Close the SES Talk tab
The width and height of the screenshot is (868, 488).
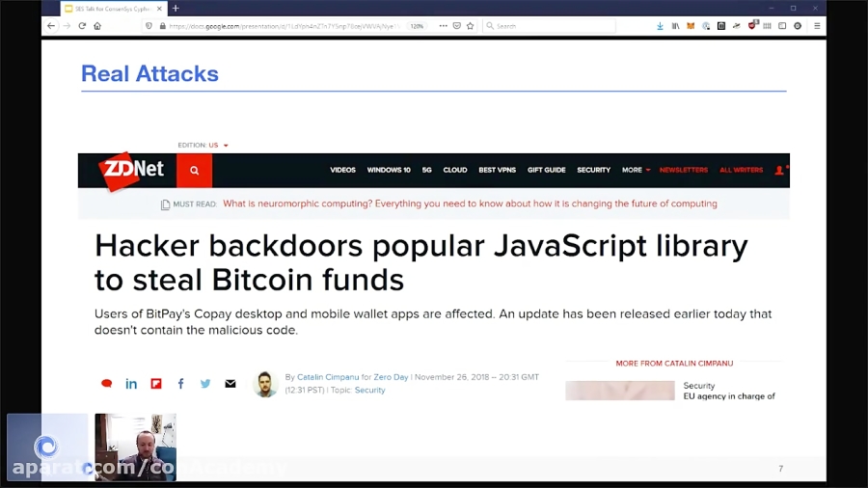pos(159,9)
